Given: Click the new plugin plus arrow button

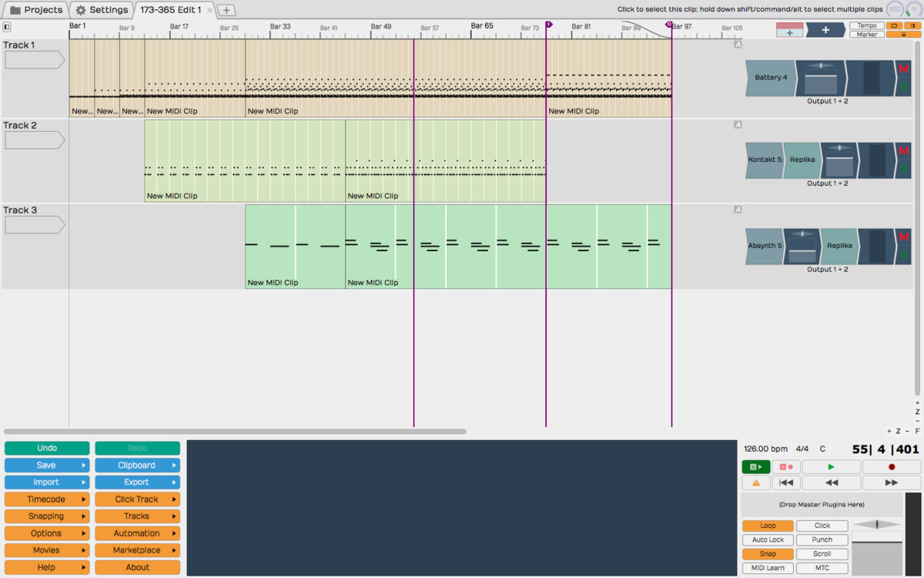Looking at the screenshot, I should (825, 30).
